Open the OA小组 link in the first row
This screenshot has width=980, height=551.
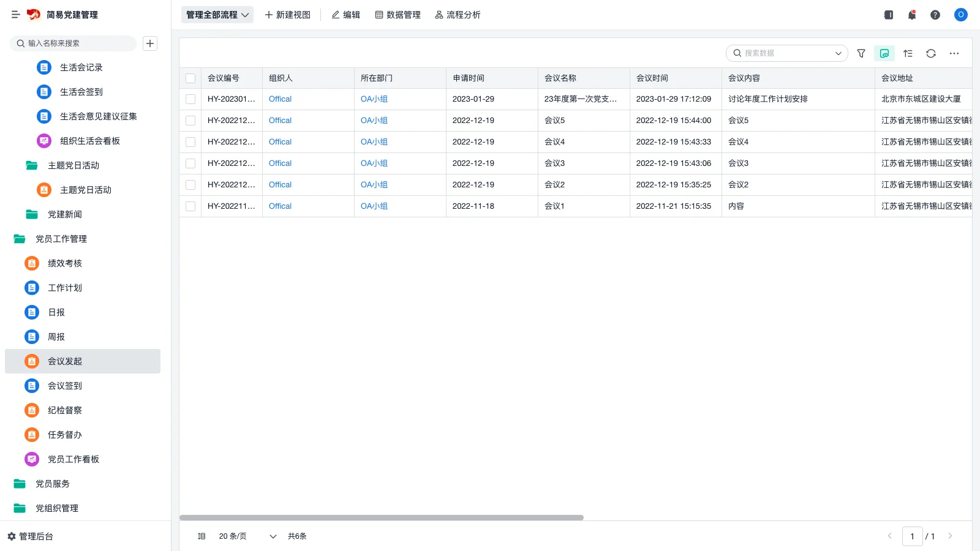tap(374, 99)
